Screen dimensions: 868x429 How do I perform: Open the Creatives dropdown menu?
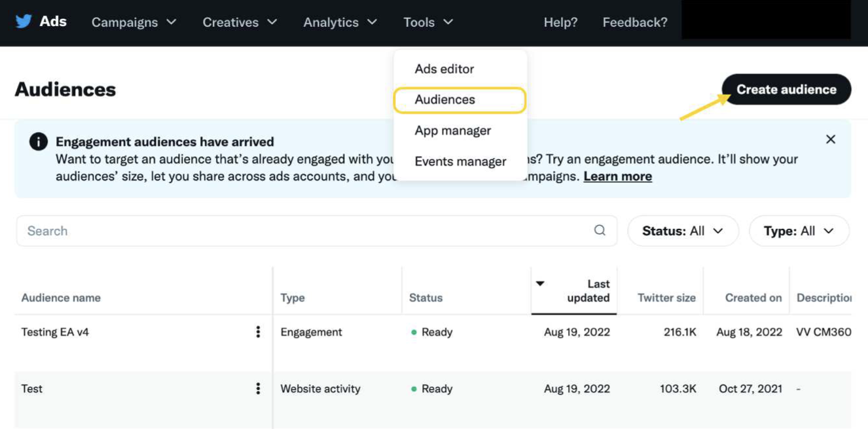[240, 22]
